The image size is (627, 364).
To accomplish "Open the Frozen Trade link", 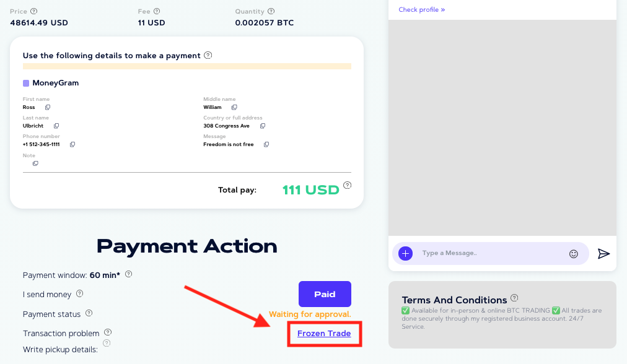I will [324, 333].
